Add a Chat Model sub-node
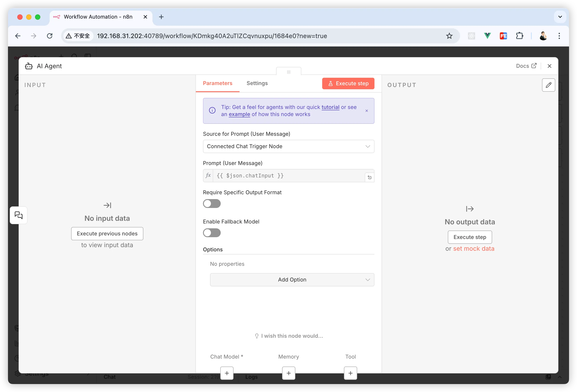Image resolution: width=577 pixels, height=392 pixels. [227, 373]
